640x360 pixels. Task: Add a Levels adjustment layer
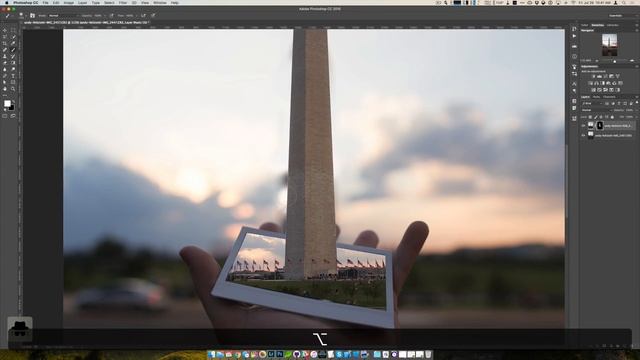[600, 76]
